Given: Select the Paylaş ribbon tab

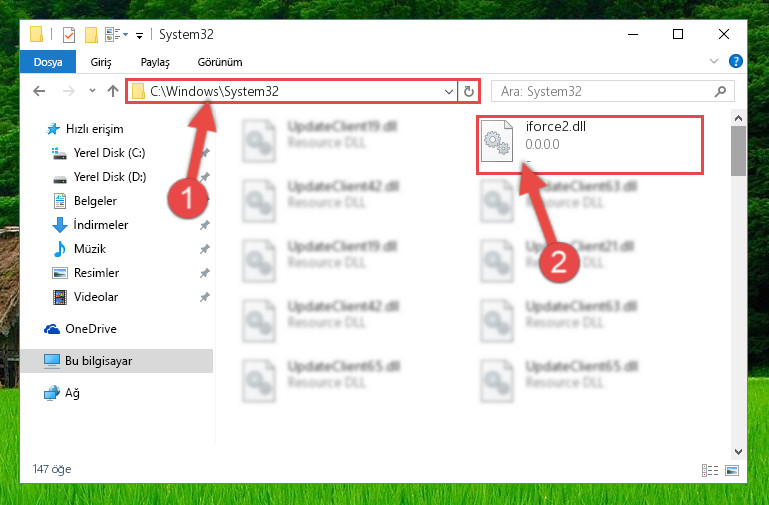Looking at the screenshot, I should point(155,62).
